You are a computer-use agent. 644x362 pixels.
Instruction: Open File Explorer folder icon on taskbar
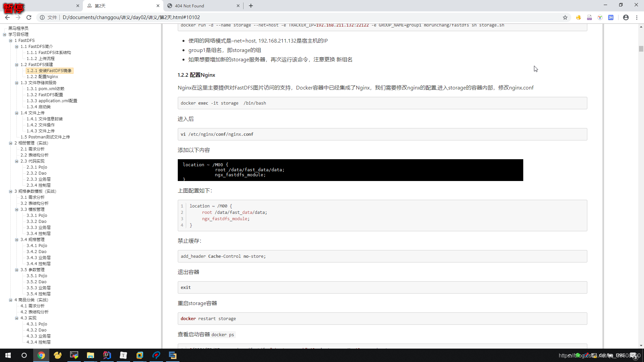91,355
